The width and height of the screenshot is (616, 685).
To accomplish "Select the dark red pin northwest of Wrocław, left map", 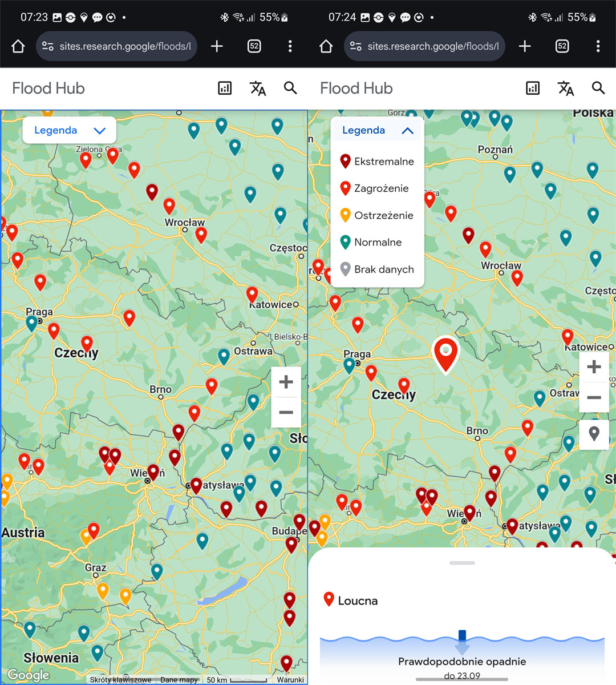I will (152, 192).
